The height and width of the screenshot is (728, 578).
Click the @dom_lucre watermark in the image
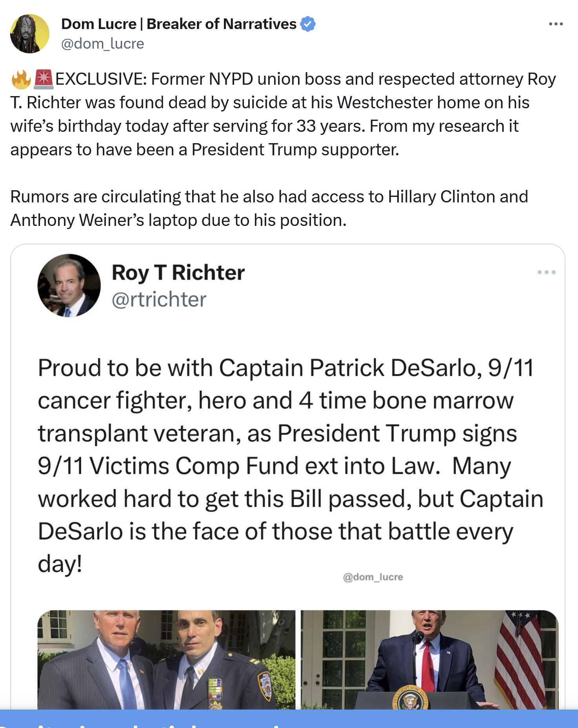pyautogui.click(x=373, y=577)
